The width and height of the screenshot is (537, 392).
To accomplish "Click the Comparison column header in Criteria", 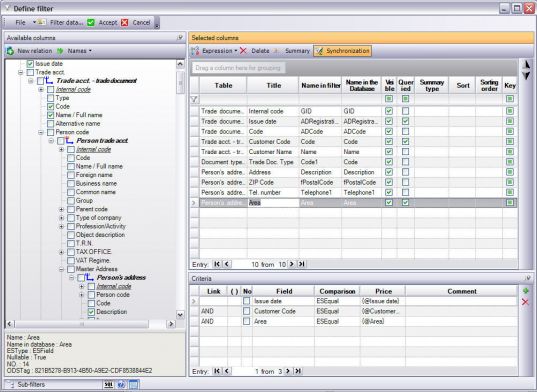I will tap(337, 291).
